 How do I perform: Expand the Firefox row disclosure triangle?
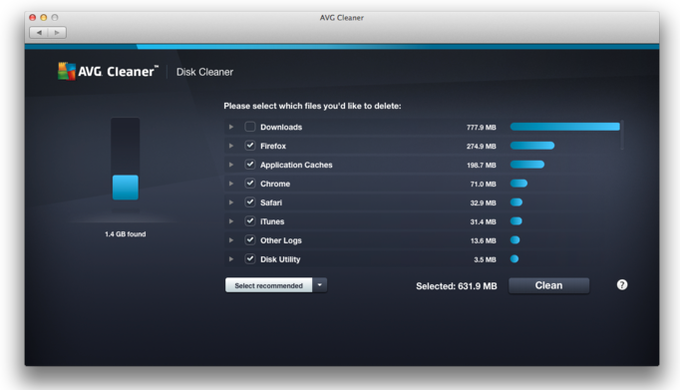pos(231,146)
